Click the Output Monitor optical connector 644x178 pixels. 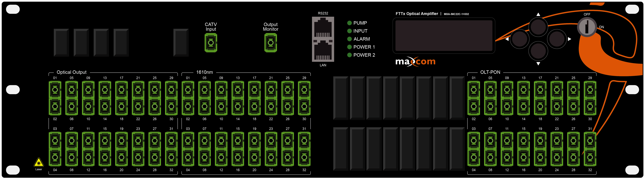(x=270, y=43)
